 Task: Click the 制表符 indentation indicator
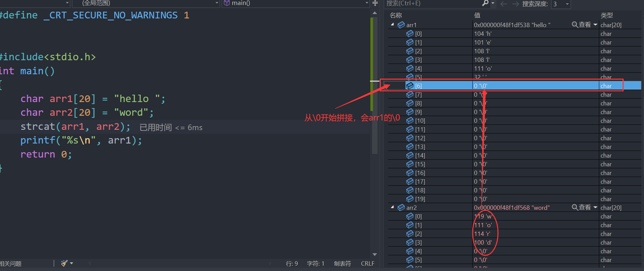[342, 264]
